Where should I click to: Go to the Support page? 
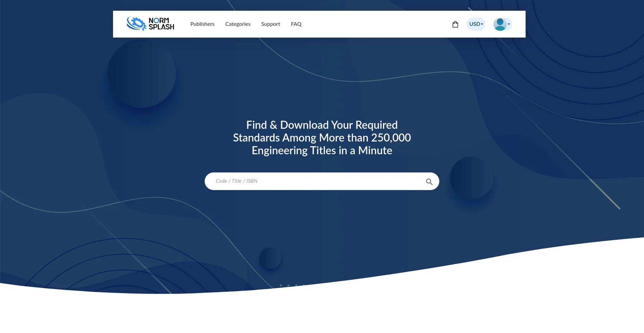coord(270,24)
